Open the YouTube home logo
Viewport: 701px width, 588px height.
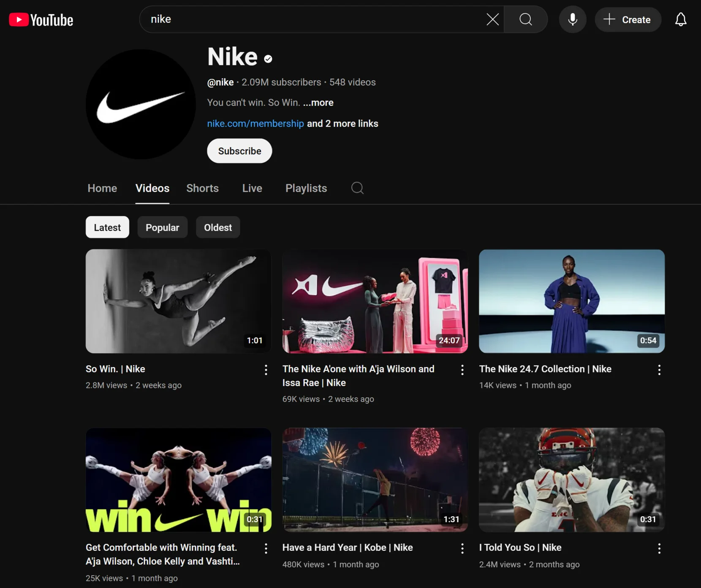tap(41, 20)
